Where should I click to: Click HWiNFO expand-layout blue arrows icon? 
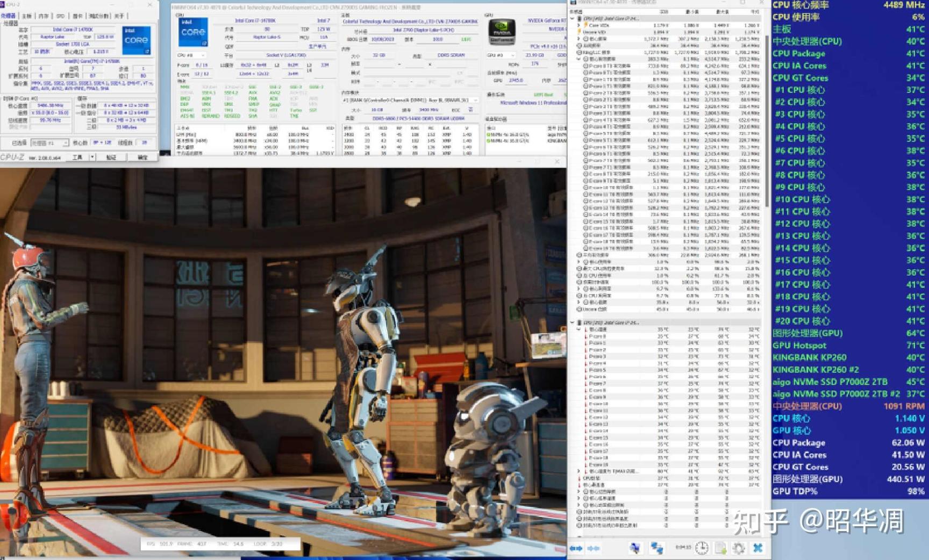click(x=576, y=548)
